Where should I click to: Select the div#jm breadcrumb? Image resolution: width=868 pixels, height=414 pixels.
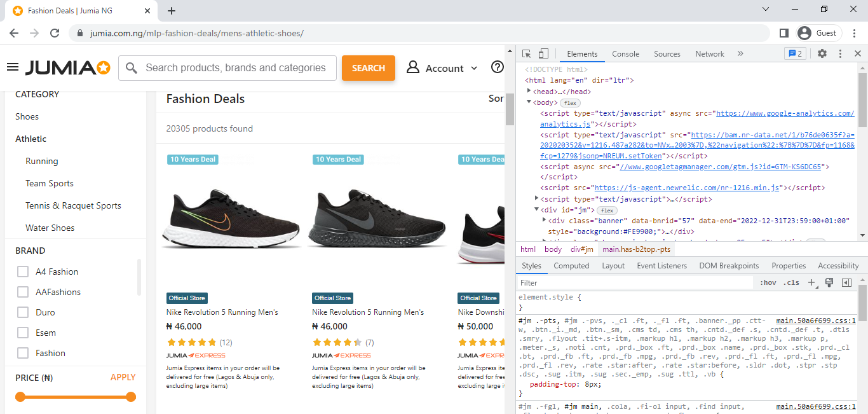point(582,249)
